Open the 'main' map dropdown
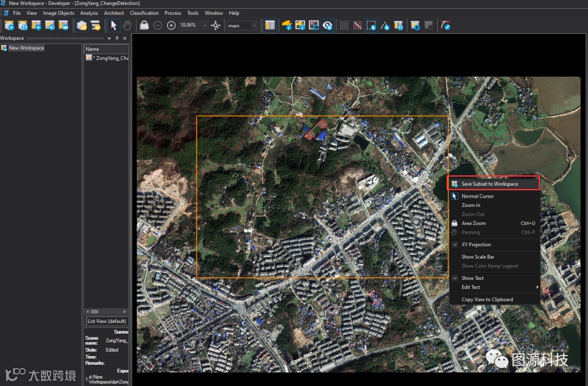The height and width of the screenshot is (386, 588). 254,26
